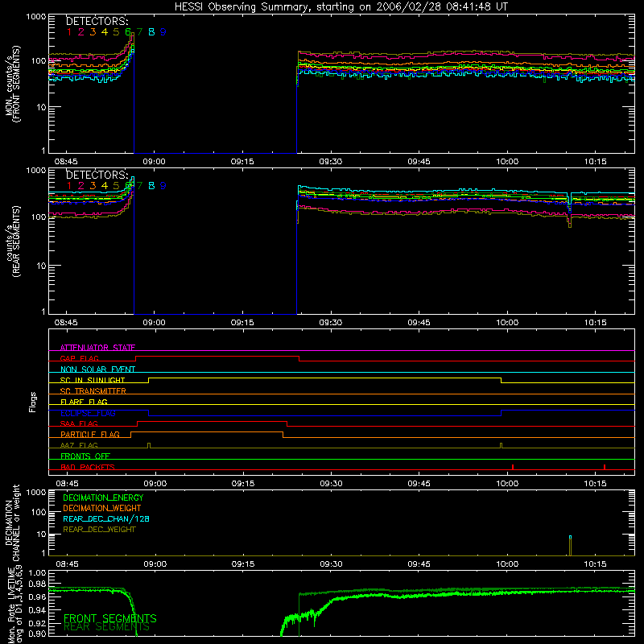The image size is (644, 644).
Task: Click the Flags vertical axis label
Action: [33, 402]
